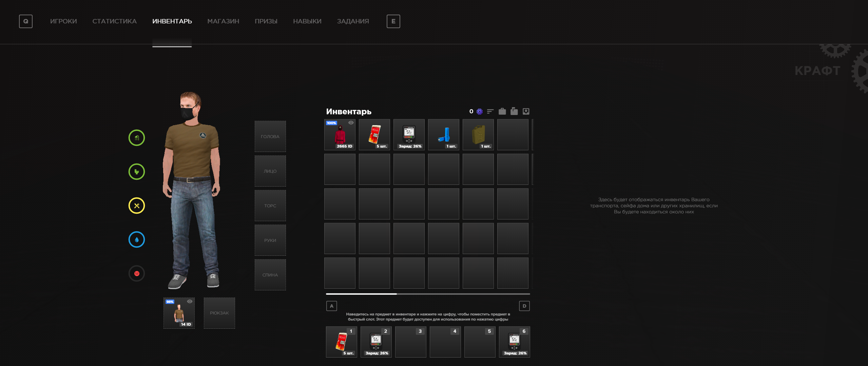Click the blue water drop thirst icon
This screenshot has width=868, height=366.
coord(137,239)
